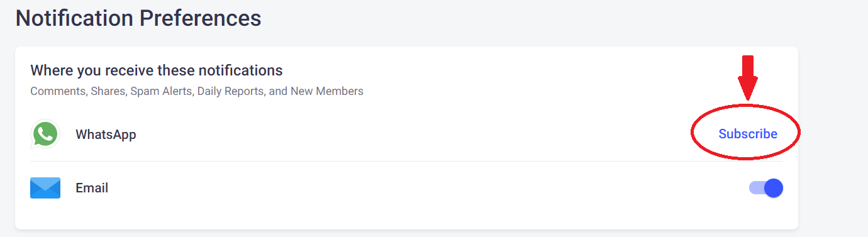This screenshot has height=237, width=868.
Task: Click 'Daily Reports' in the subtitle
Action: click(x=230, y=91)
